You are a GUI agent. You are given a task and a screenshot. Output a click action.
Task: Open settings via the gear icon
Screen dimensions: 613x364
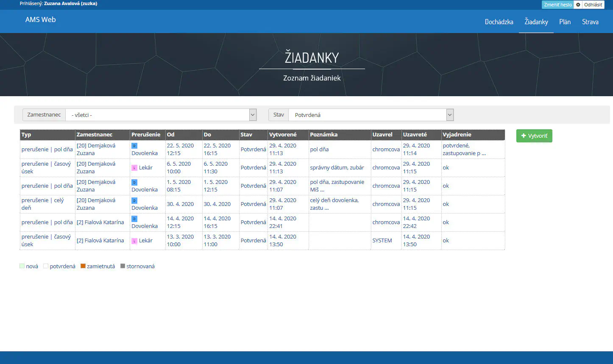[577, 5]
